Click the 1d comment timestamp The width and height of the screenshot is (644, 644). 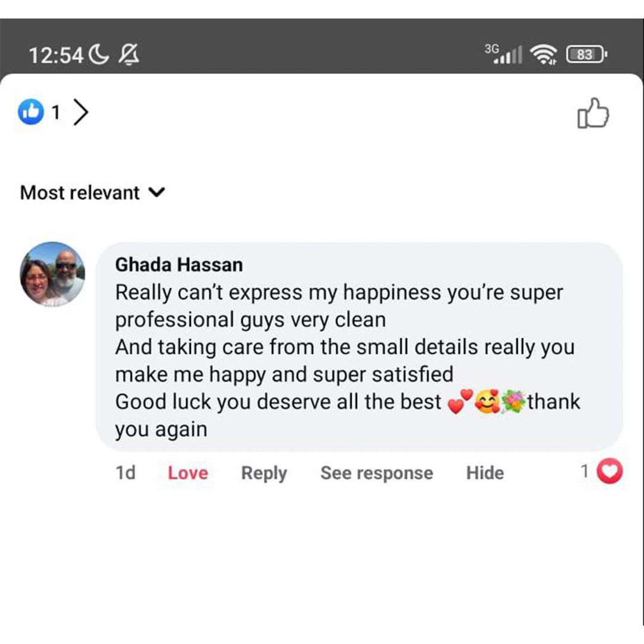[125, 473]
